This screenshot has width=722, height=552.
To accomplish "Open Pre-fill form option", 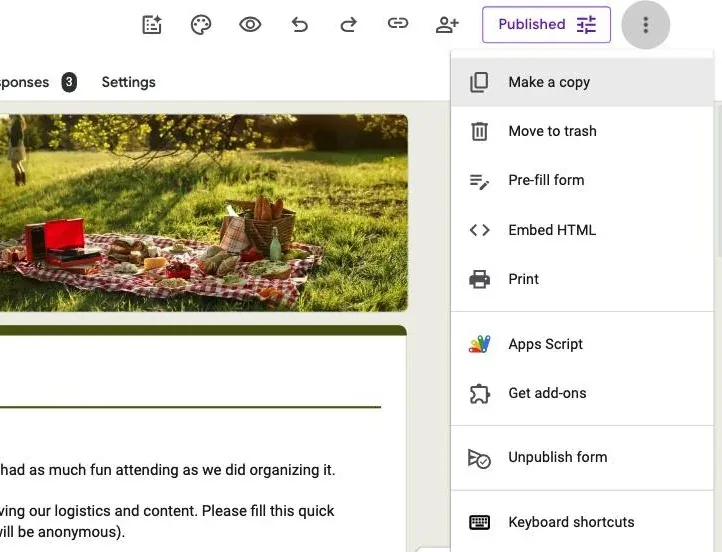I will click(x=582, y=180).
